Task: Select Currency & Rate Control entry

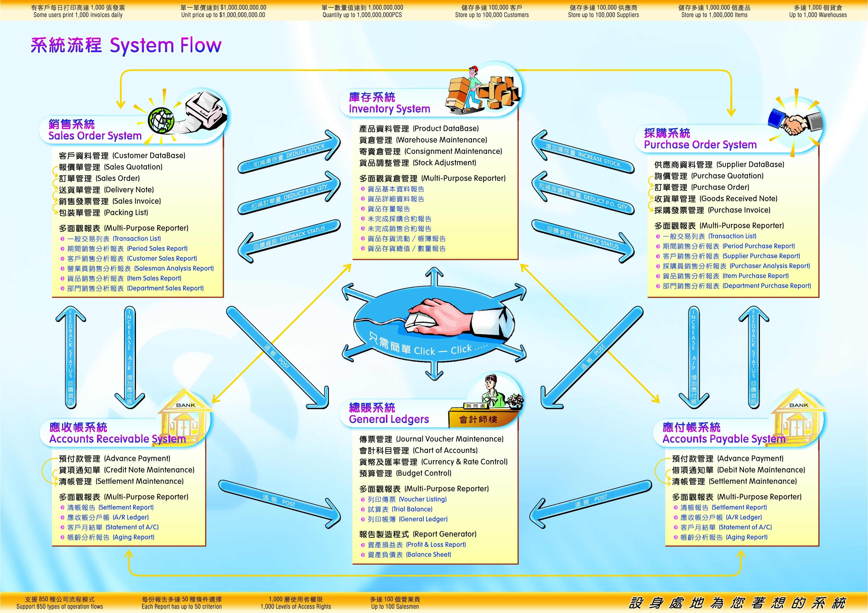Action: 433,461
